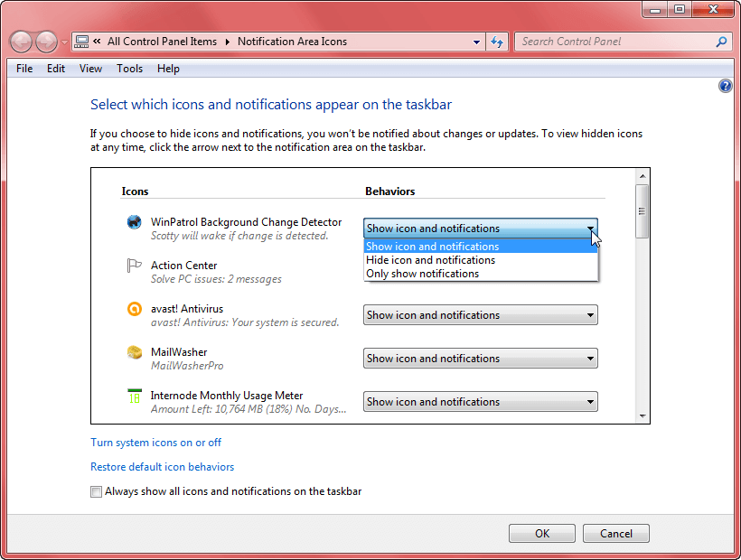This screenshot has width=741, height=560.
Task: Open the Edit menu
Action: [x=56, y=69]
